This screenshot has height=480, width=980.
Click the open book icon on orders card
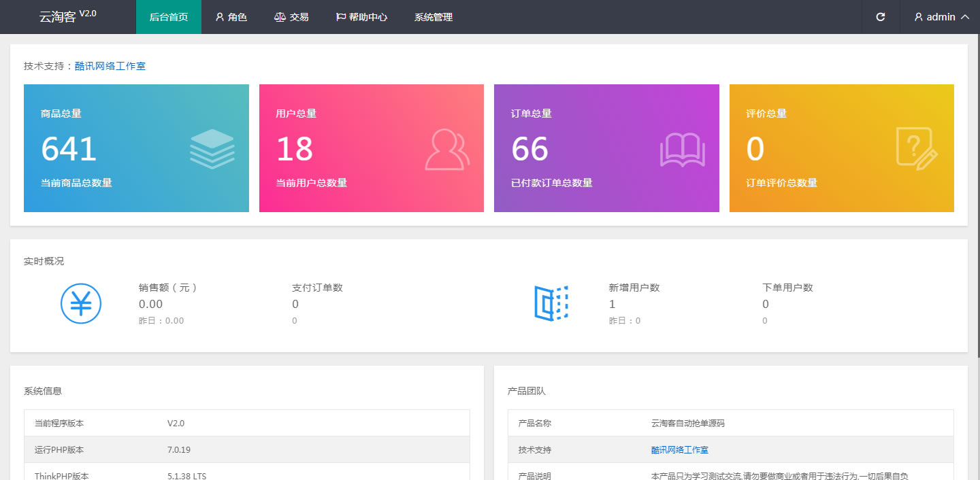[x=682, y=150]
